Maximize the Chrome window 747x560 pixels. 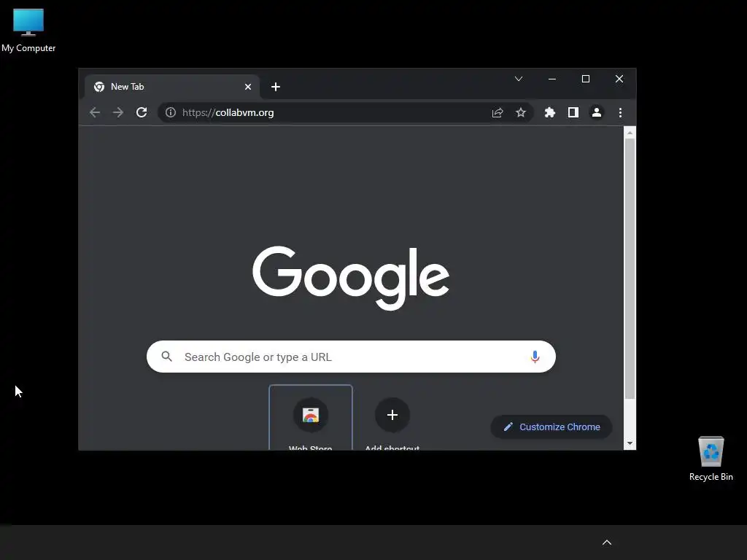click(x=586, y=79)
